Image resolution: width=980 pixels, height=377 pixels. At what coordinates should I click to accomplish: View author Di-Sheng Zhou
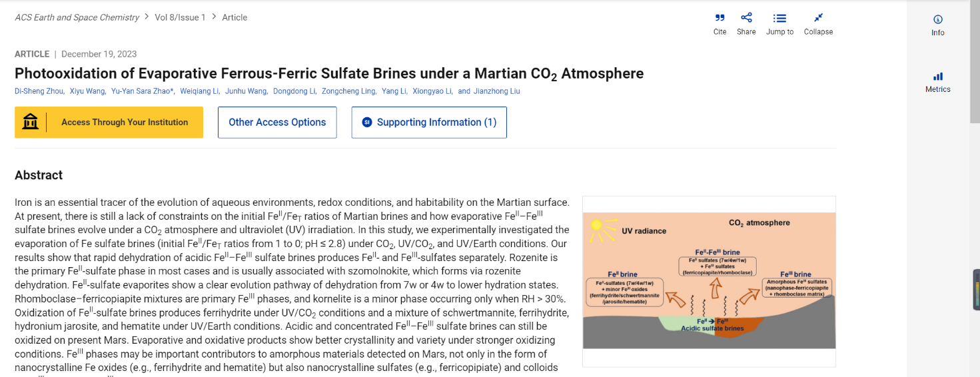[x=39, y=91]
